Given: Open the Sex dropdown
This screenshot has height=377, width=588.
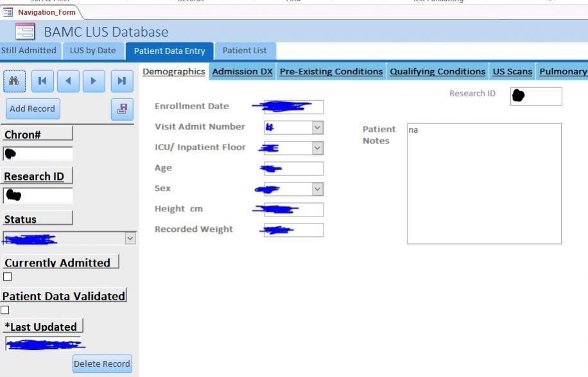Looking at the screenshot, I should pos(317,189).
